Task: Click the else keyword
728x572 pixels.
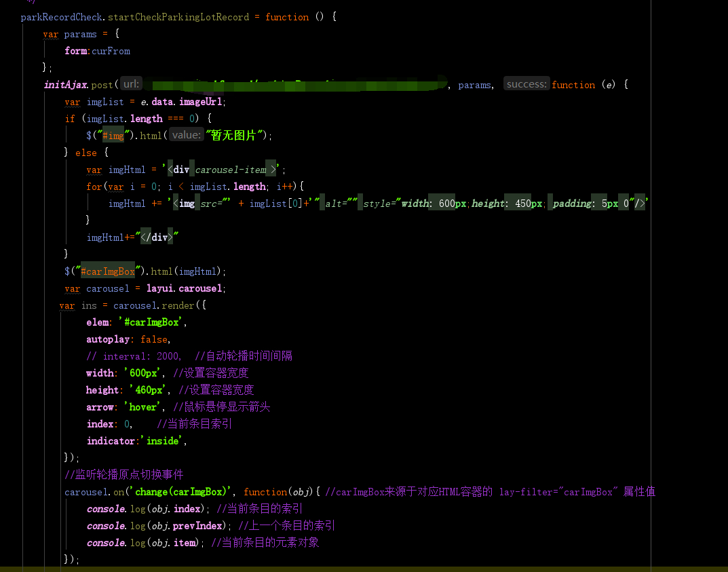Action: point(86,153)
